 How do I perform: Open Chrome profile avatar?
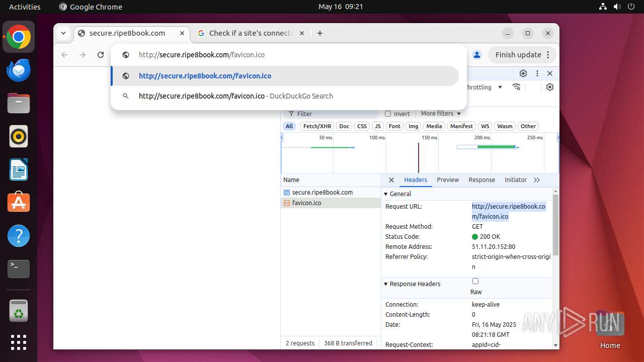(477, 55)
